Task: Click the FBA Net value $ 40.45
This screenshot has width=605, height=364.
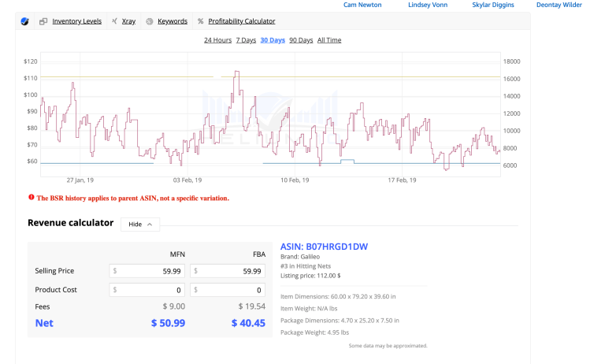Action: tap(248, 323)
